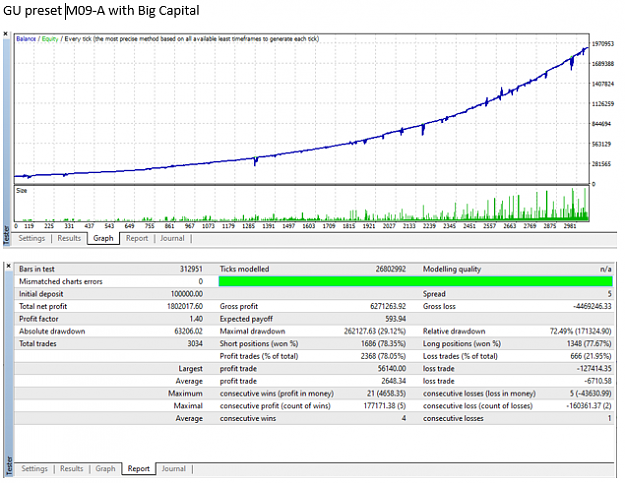Click the 'Total trades' label

click(x=37, y=344)
